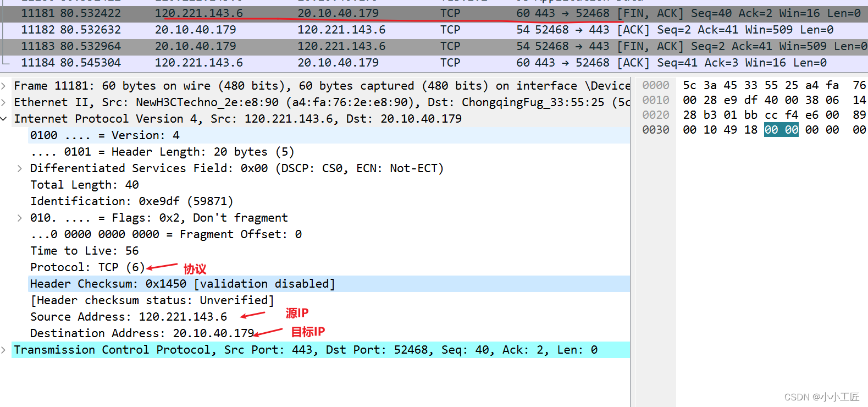
Task: Expand the Frame 11181 tree row
Action: 4,86
